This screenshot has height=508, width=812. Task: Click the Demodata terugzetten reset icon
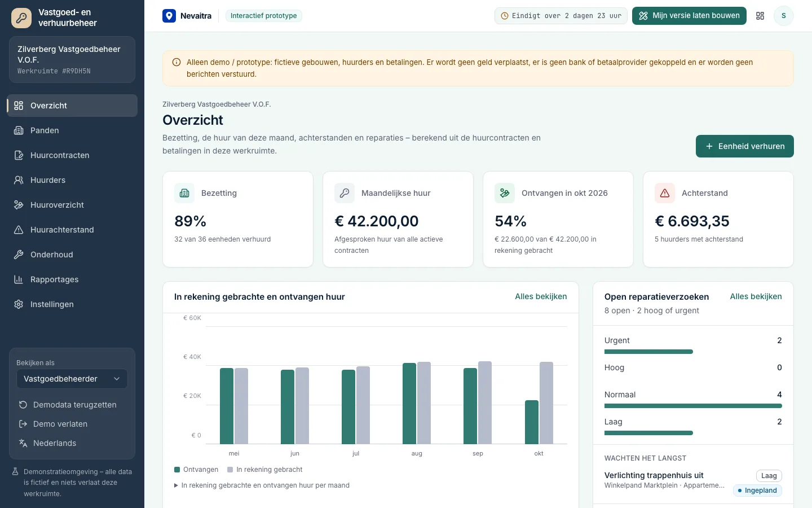(23, 405)
